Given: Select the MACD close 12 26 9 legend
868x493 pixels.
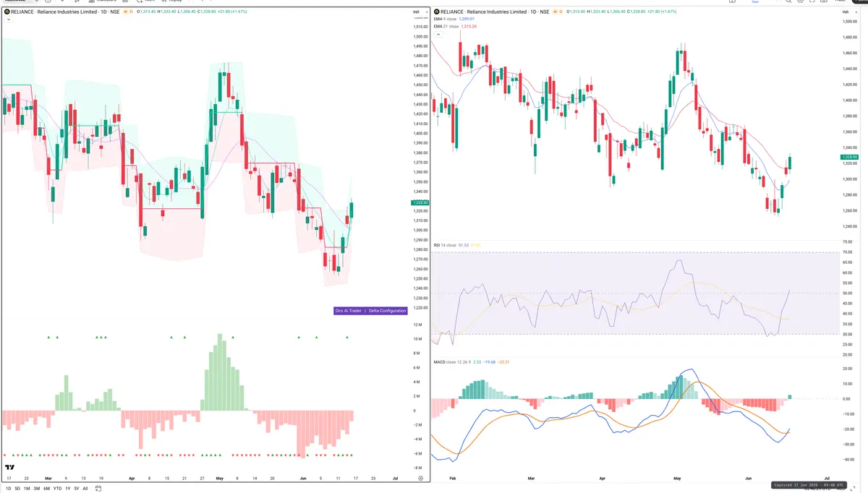Looking at the screenshot, I should tap(452, 361).
